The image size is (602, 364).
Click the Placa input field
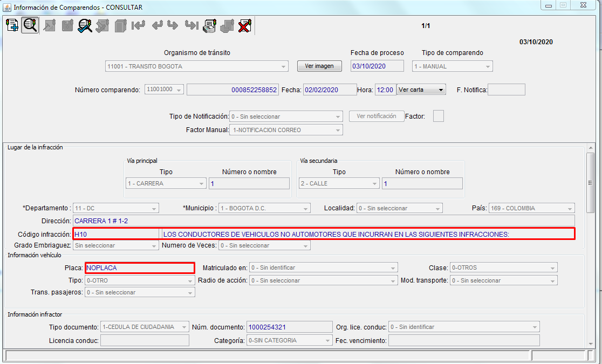click(139, 267)
